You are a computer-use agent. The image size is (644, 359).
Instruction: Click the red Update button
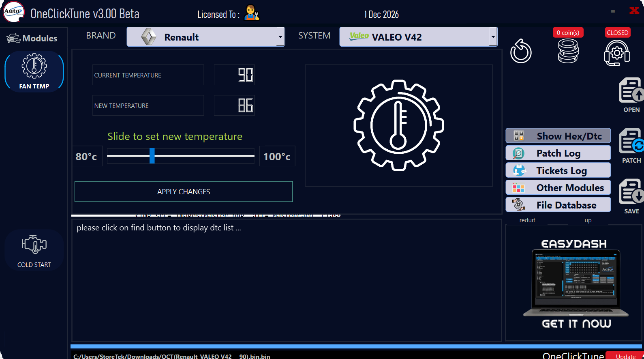coord(625,356)
